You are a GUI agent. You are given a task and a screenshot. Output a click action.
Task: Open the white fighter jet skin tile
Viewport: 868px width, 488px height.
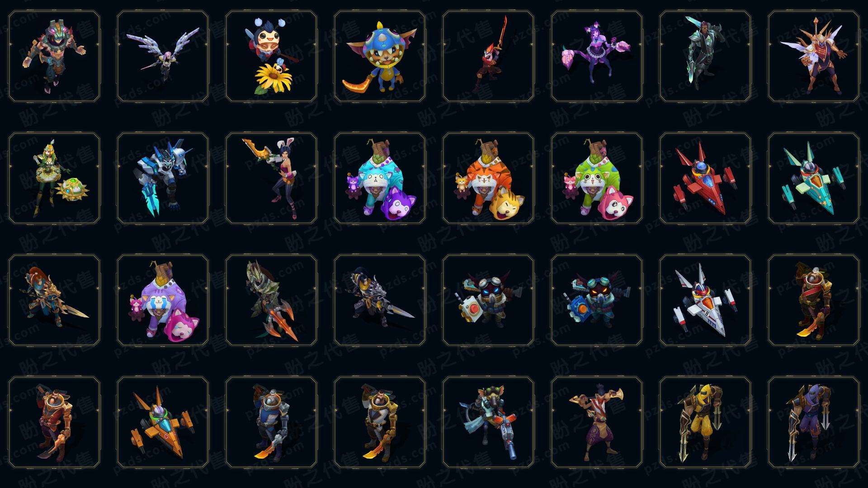coord(705,300)
